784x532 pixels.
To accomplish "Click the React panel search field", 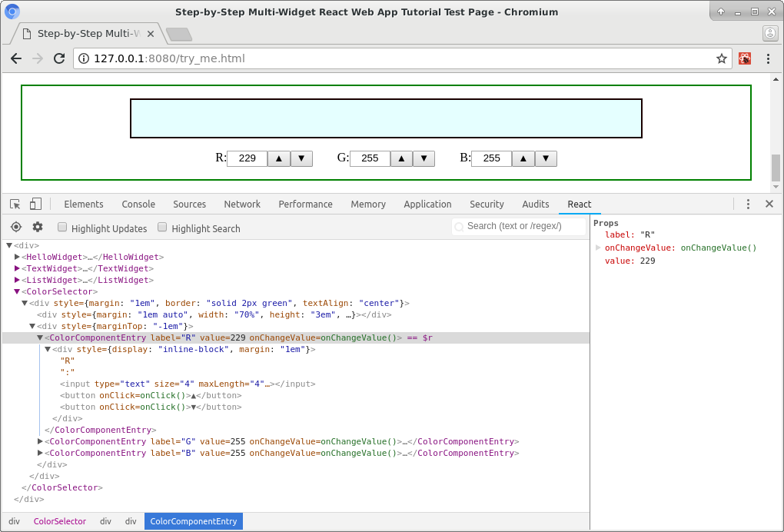I will [x=519, y=226].
